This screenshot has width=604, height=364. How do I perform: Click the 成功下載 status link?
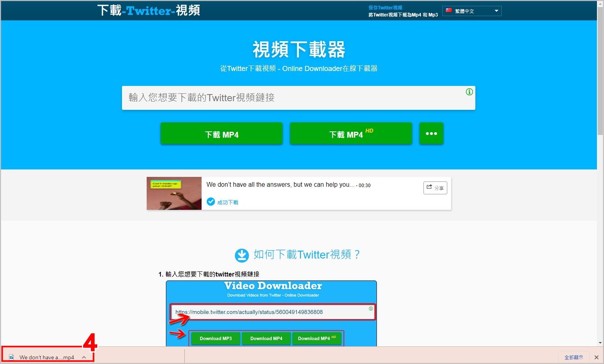tap(228, 202)
